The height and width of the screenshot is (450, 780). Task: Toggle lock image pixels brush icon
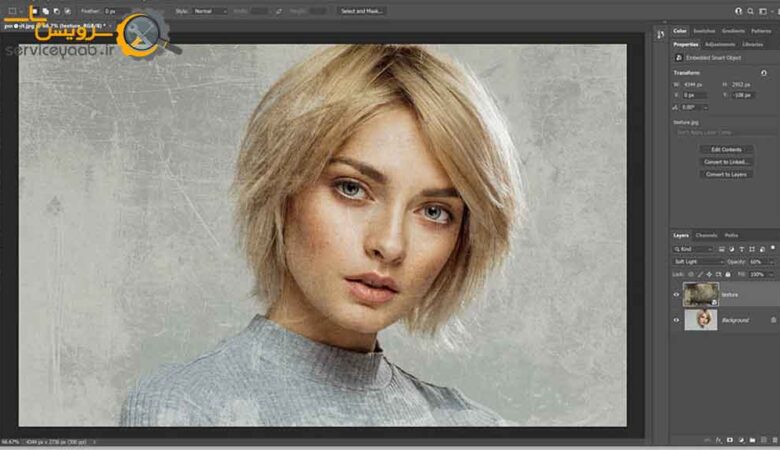(700, 274)
